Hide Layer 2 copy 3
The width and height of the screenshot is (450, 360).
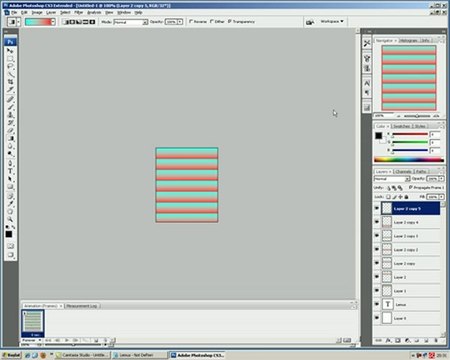pos(377,236)
